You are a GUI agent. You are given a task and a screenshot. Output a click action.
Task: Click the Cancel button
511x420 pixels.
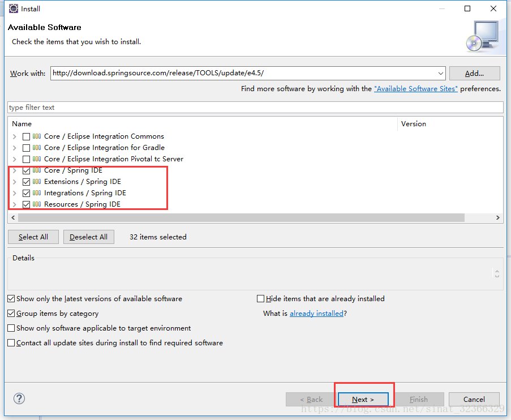(474, 400)
